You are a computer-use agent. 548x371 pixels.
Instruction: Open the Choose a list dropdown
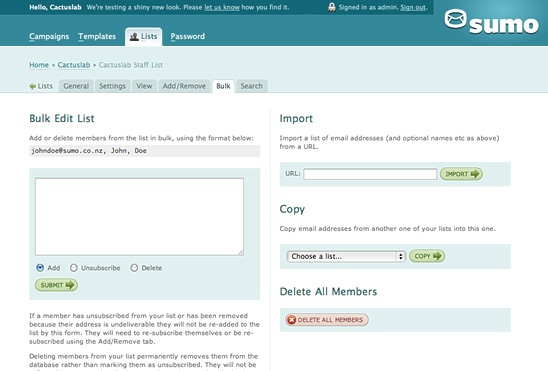(346, 256)
